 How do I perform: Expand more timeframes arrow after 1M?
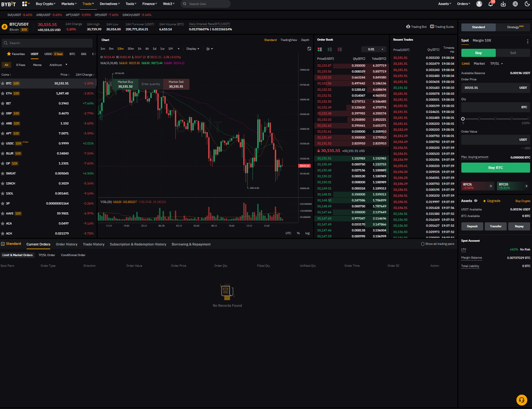pos(178,49)
